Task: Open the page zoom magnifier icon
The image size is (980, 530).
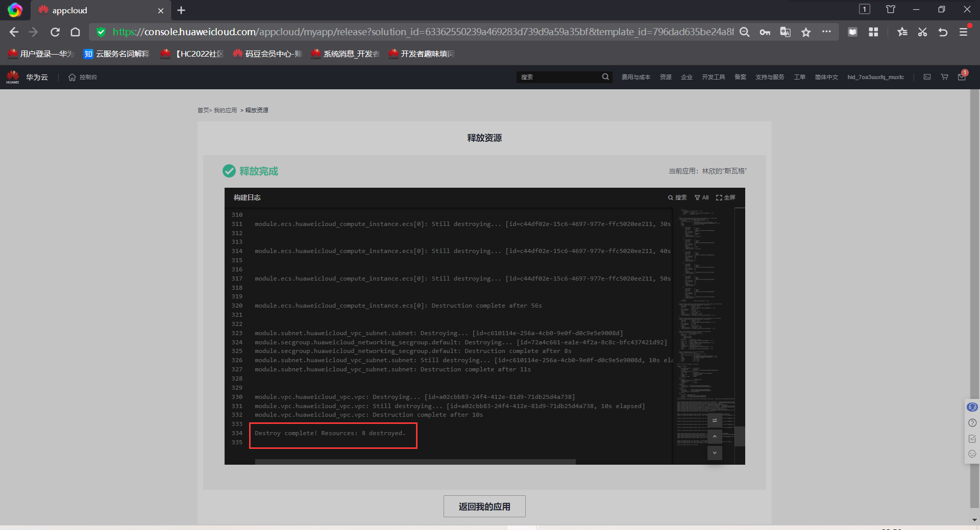Action: click(745, 32)
